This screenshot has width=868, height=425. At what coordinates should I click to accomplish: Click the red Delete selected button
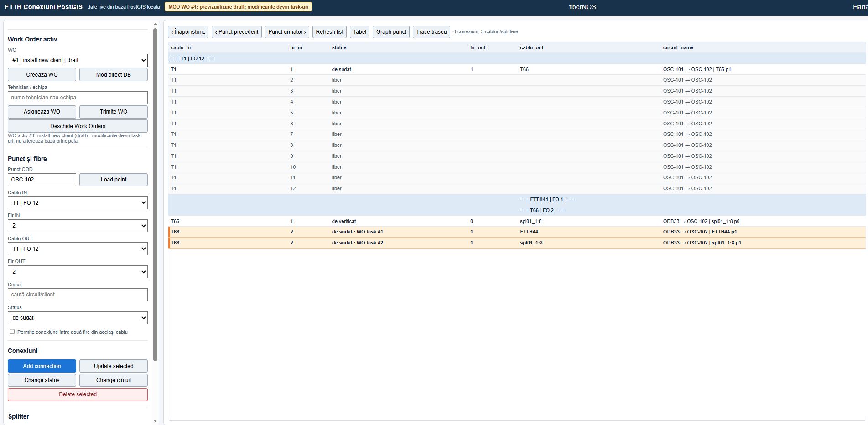78,394
